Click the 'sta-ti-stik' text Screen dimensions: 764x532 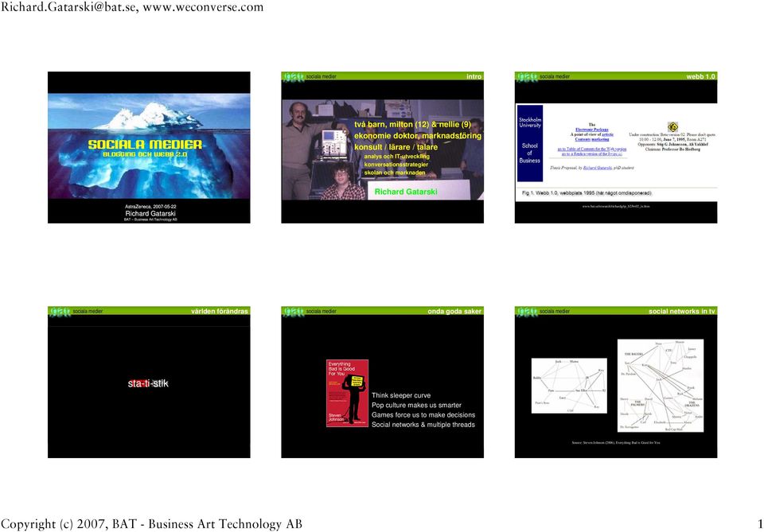click(148, 383)
